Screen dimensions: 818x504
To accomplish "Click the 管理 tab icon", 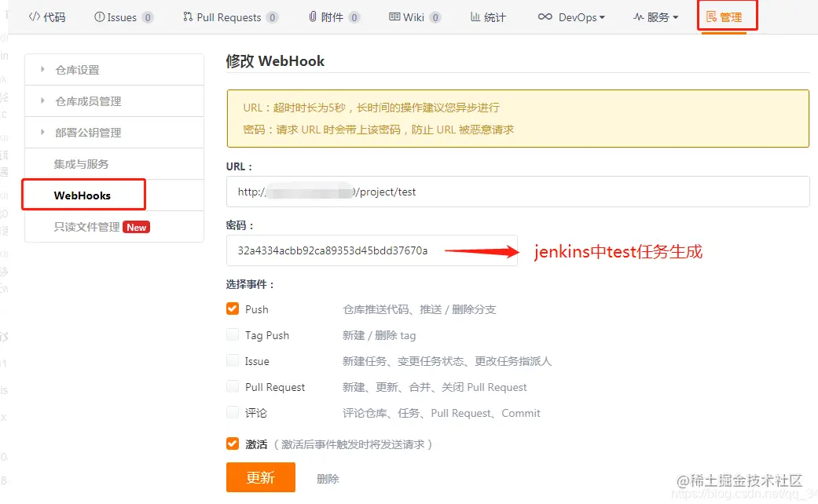I will [711, 17].
